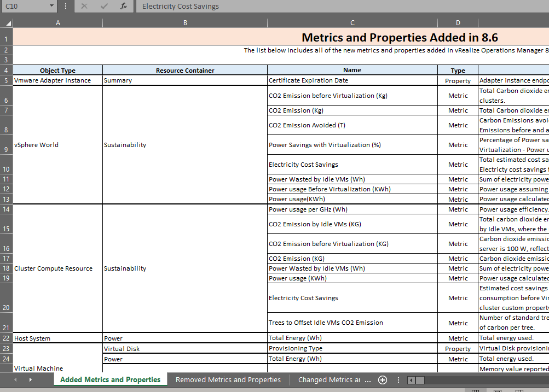
Task: Click the sheet tab bar options dots
Action: pos(398,380)
